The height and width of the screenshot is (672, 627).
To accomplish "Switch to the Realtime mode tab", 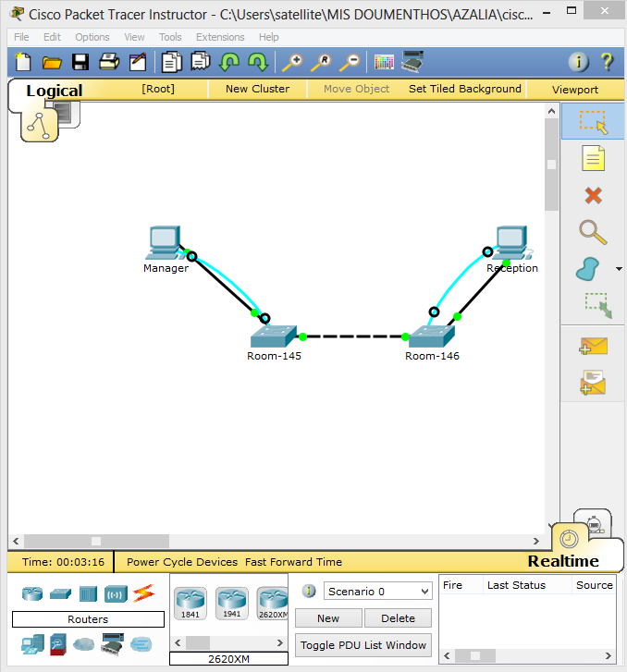I will point(563,561).
